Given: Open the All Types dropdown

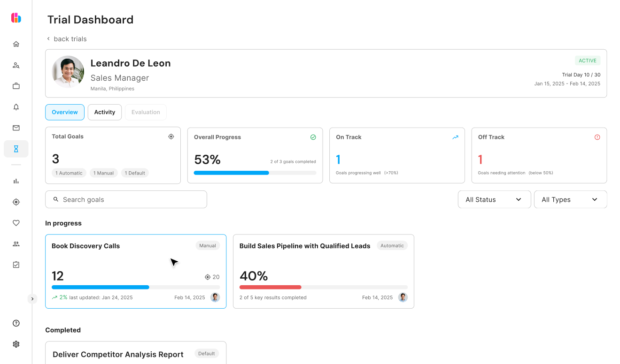Looking at the screenshot, I should pos(570,199).
